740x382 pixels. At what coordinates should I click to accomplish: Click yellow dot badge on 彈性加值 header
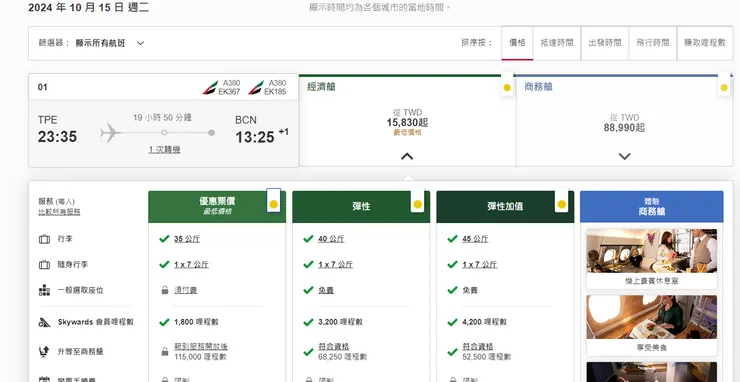(x=561, y=204)
